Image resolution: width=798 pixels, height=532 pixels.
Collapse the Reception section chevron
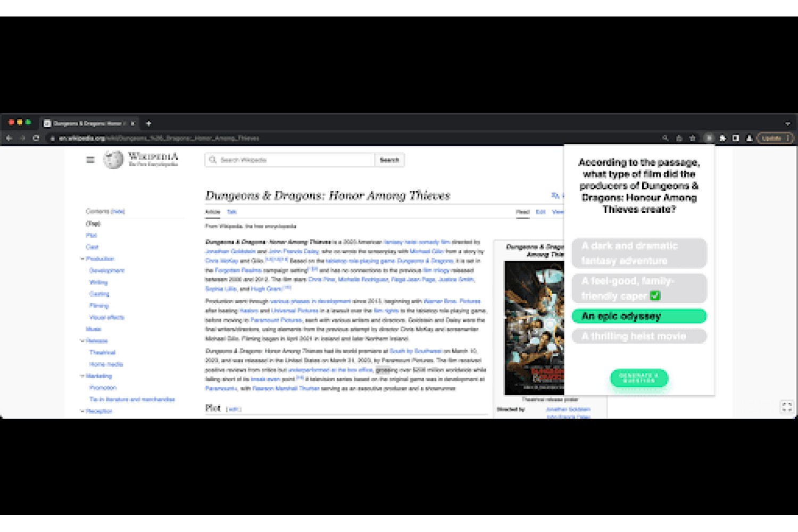(82, 411)
